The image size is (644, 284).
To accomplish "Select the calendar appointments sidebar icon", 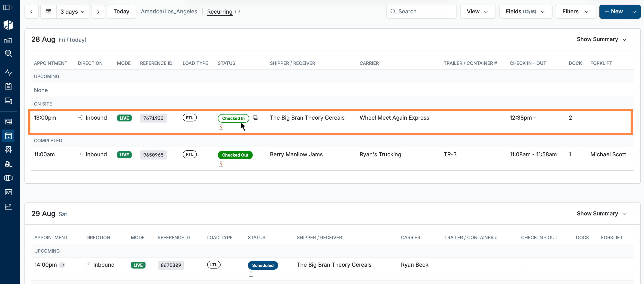I will [8, 136].
